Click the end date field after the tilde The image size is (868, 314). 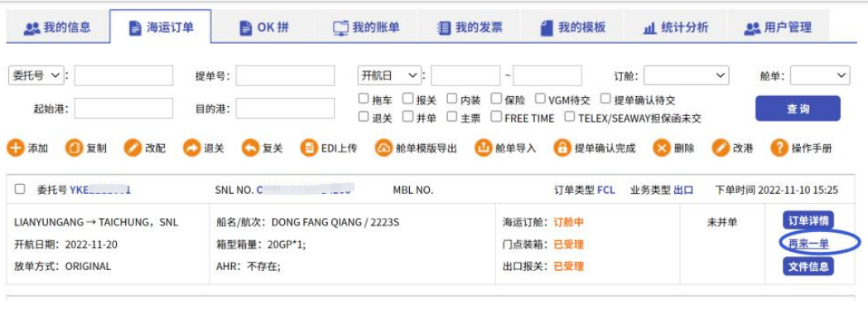547,75
